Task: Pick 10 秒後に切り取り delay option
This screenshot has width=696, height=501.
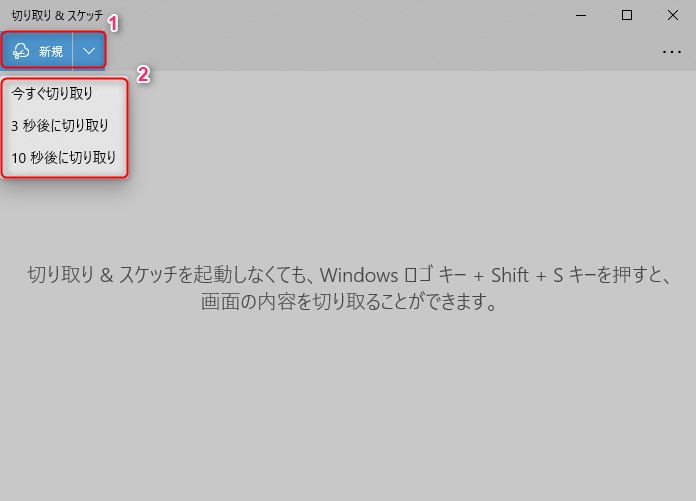Action: coord(65,158)
